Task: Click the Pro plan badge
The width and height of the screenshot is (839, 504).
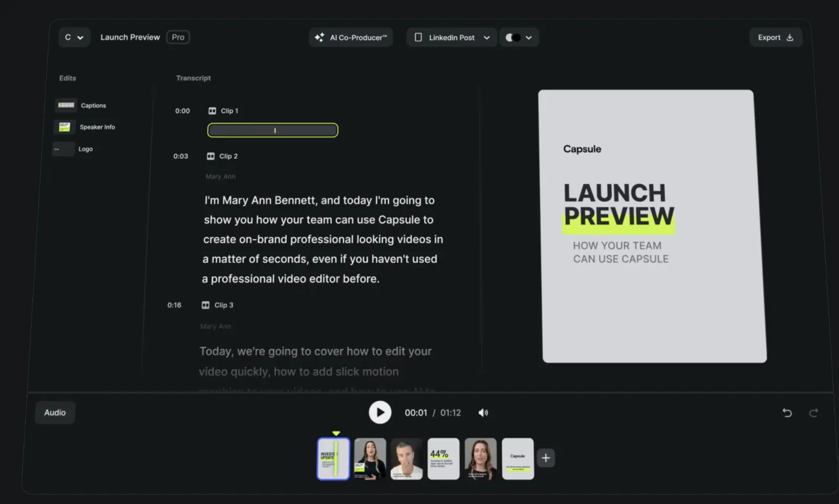Action: coord(178,37)
